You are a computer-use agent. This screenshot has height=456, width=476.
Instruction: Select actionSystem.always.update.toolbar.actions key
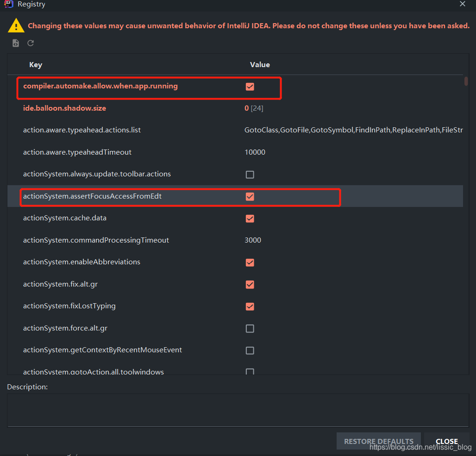point(97,174)
